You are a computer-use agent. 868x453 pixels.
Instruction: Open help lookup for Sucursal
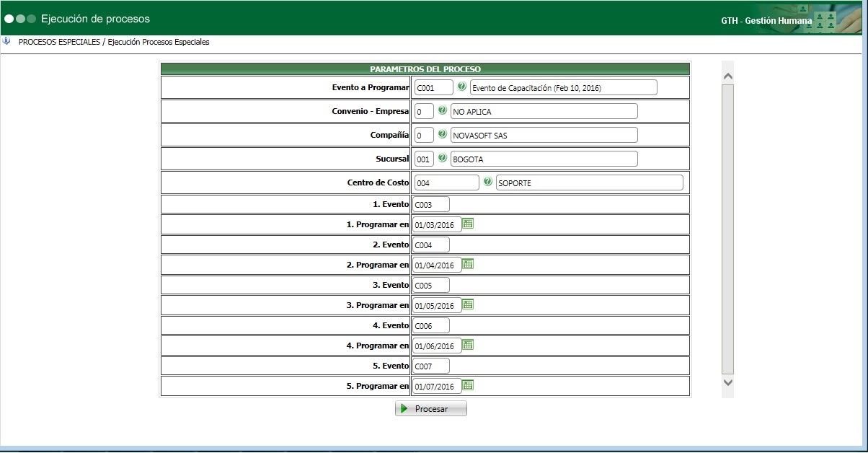[443, 158]
